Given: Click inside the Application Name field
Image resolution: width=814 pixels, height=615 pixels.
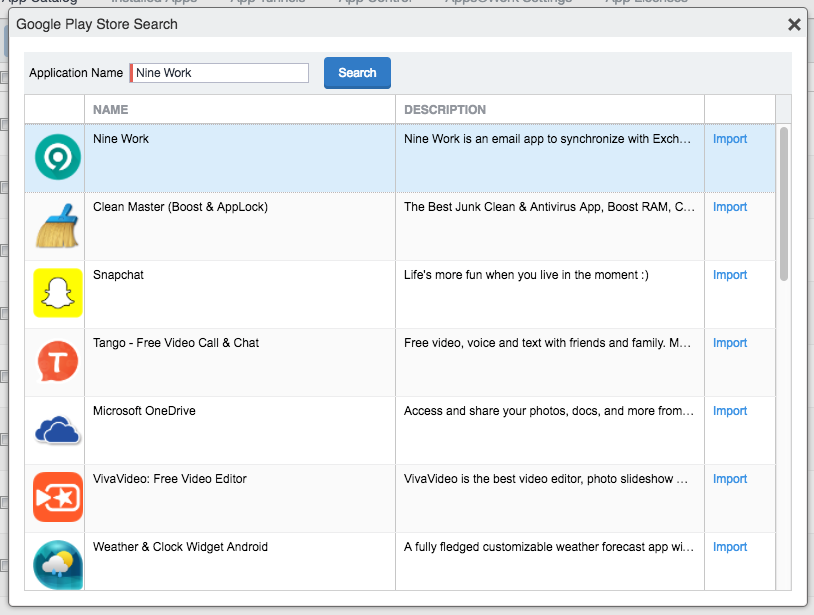Looking at the screenshot, I should tap(220, 72).
